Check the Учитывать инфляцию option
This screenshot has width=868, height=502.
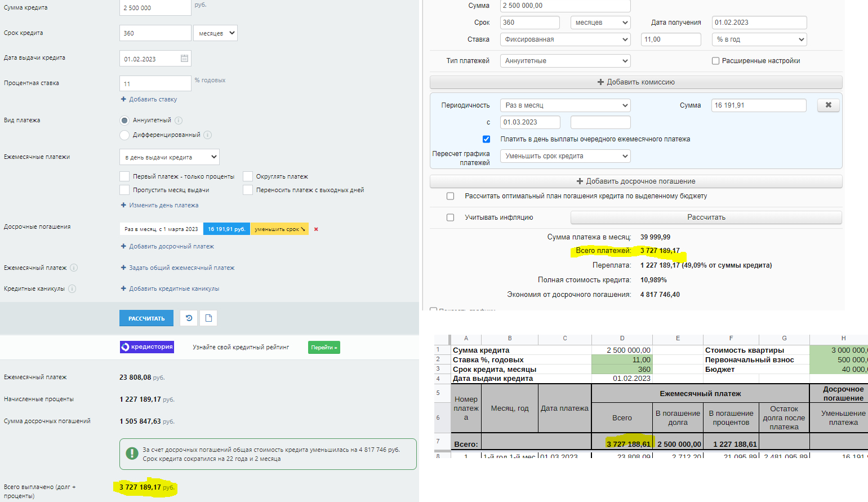[450, 217]
